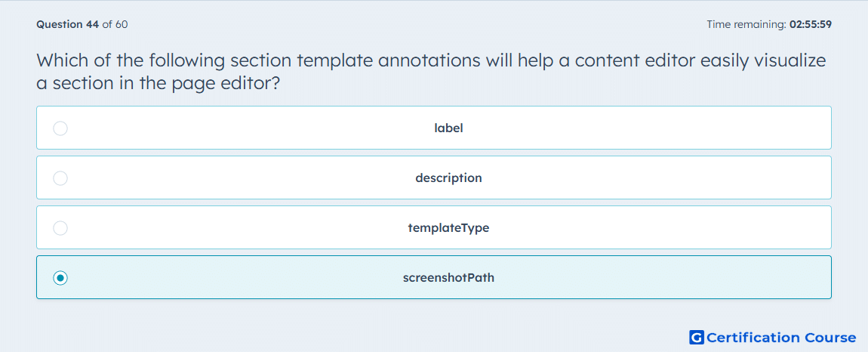The width and height of the screenshot is (868, 352).
Task: Select the templateType radio button
Action: [x=60, y=228]
